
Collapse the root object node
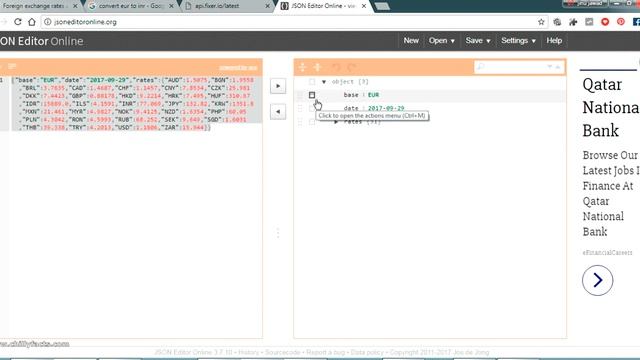324,82
